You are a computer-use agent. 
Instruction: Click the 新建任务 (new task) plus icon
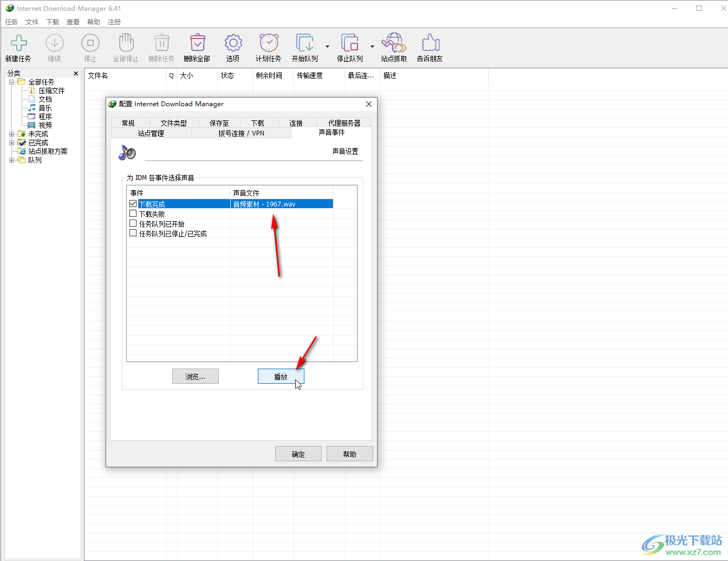point(19,43)
